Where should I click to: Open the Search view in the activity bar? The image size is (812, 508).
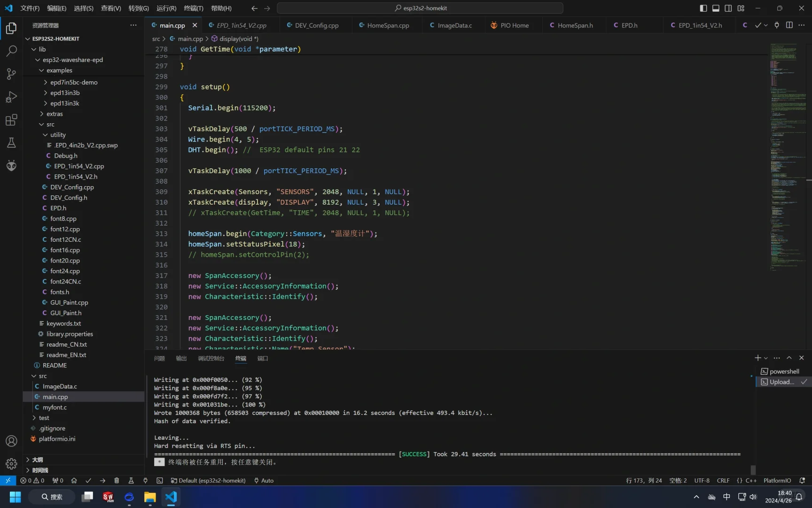[x=11, y=51]
